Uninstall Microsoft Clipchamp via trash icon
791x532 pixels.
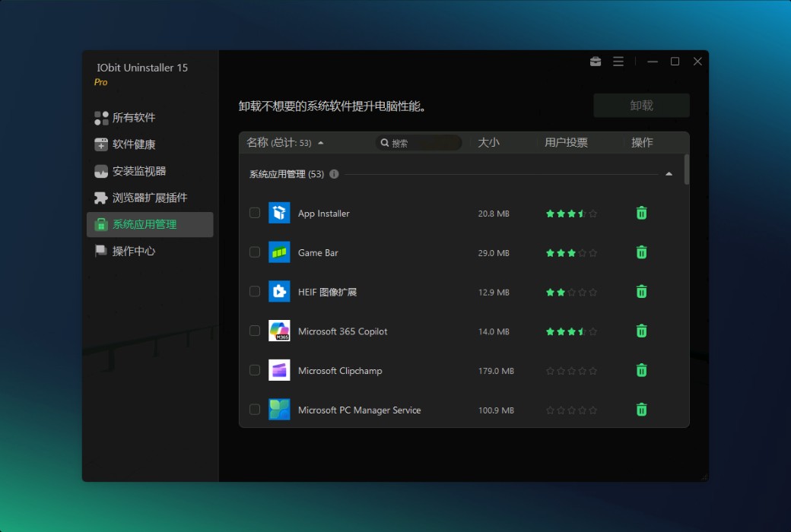641,370
